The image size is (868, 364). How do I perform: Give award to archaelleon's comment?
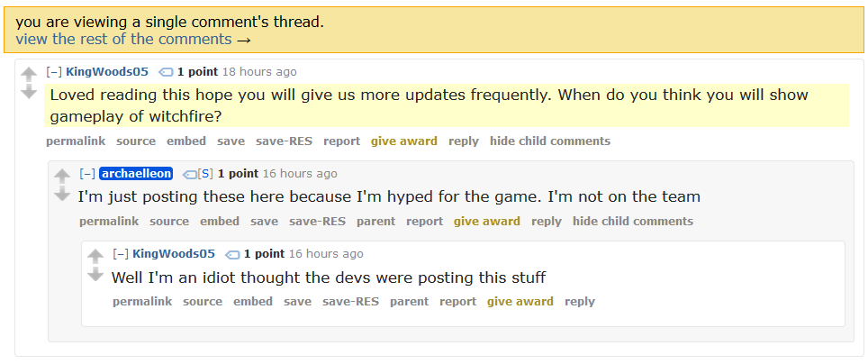click(x=486, y=222)
